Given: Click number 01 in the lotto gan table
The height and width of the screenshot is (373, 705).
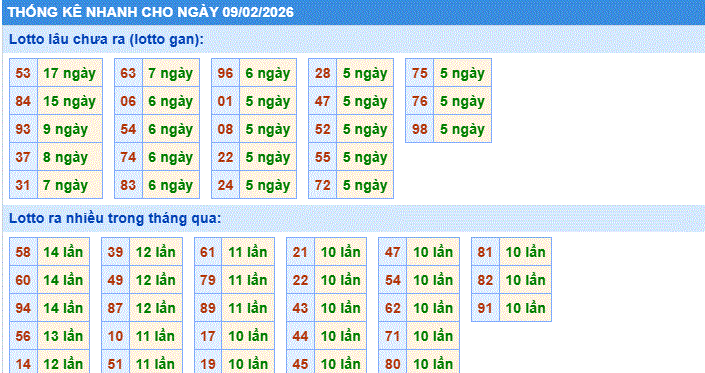Looking at the screenshot, I should (226, 101).
